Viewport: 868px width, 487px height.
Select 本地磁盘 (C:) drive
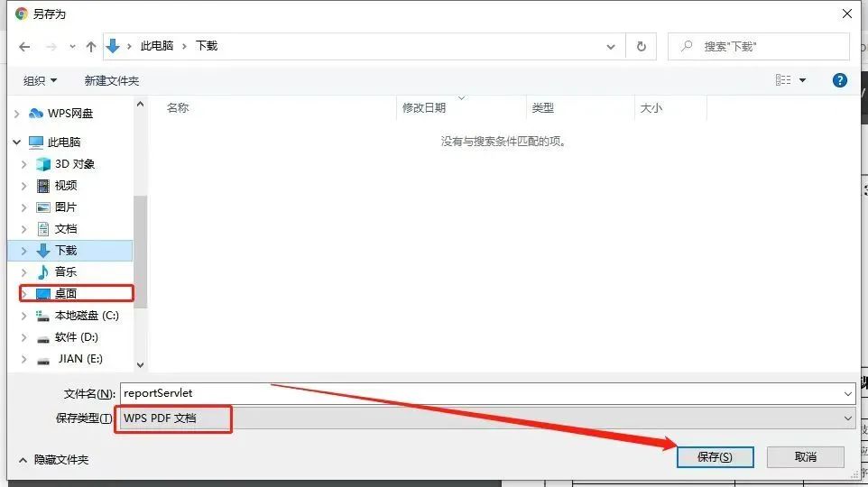[x=86, y=316]
